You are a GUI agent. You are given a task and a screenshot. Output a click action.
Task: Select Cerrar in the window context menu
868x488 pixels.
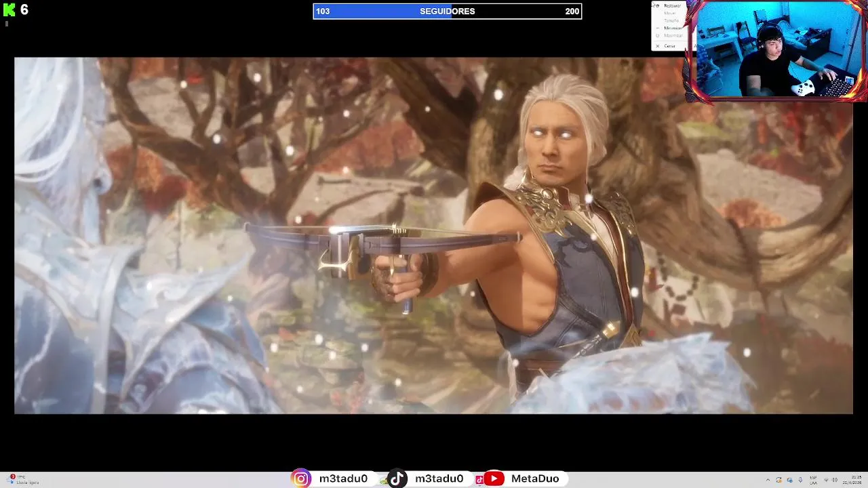click(x=669, y=46)
